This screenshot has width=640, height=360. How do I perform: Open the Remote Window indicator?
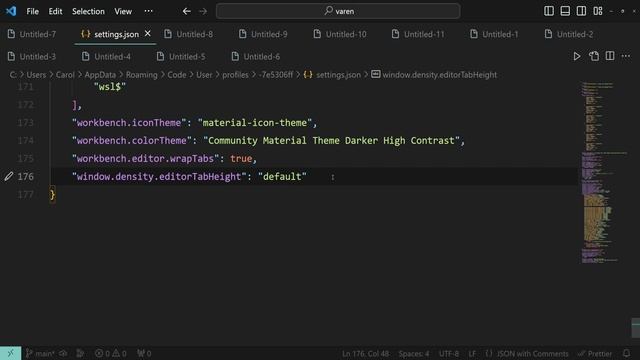tap(11, 353)
